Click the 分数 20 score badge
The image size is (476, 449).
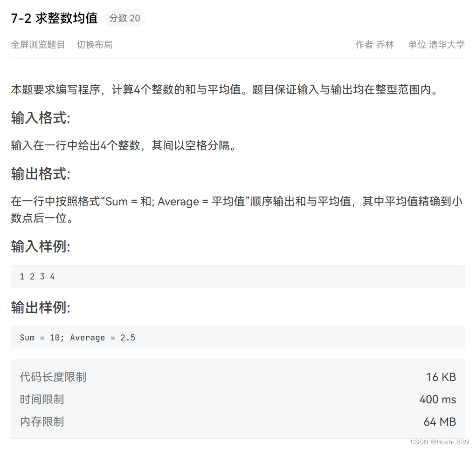pyautogui.click(x=124, y=18)
